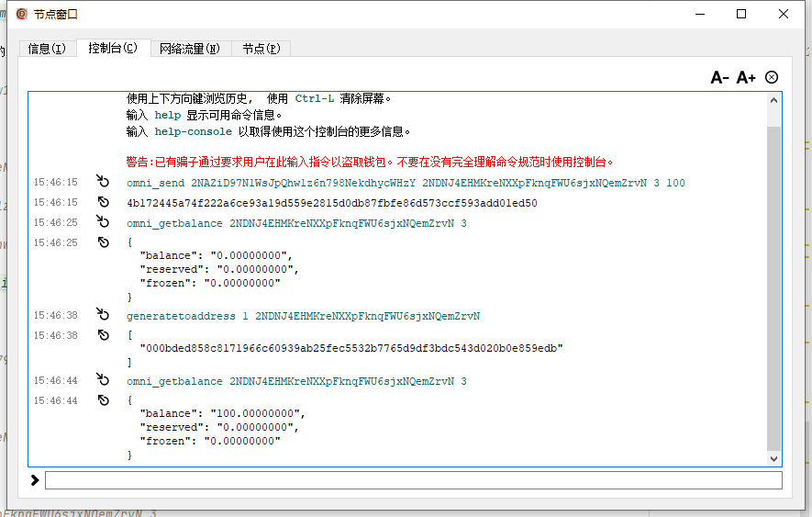Image resolution: width=812 pixels, height=517 pixels.
Task: Click the Ctrl-L keyword in intro text
Action: coord(315,98)
